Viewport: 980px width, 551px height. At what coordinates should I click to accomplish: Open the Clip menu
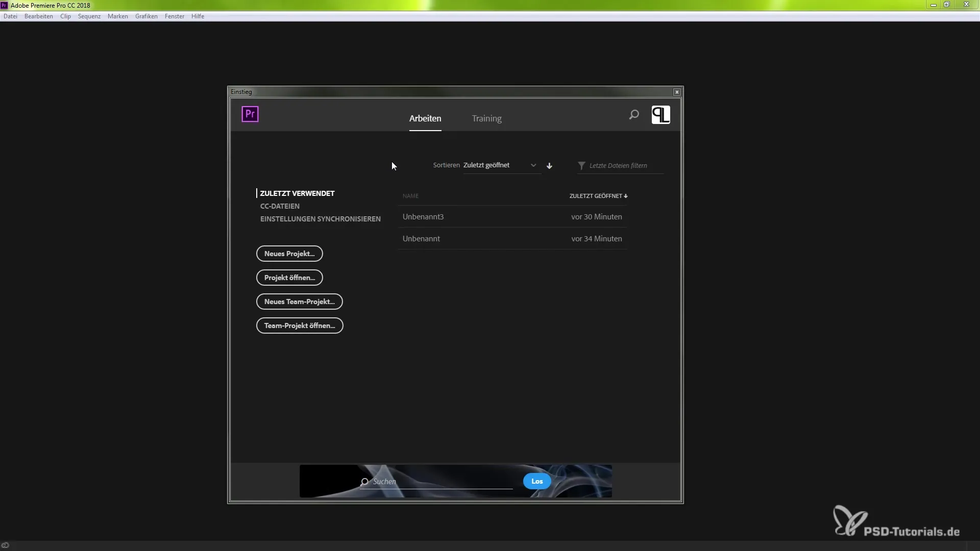[65, 16]
